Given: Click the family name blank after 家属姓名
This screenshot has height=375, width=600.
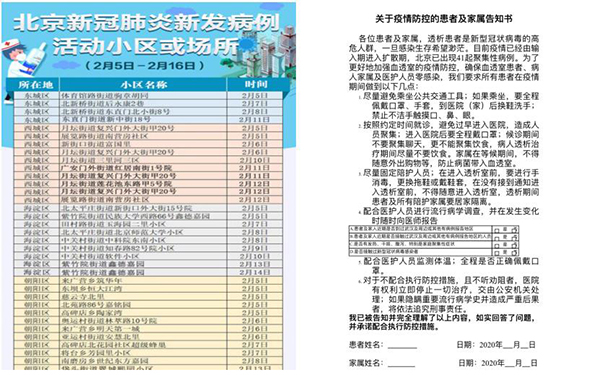Looking at the screenshot, I should point(401,364).
